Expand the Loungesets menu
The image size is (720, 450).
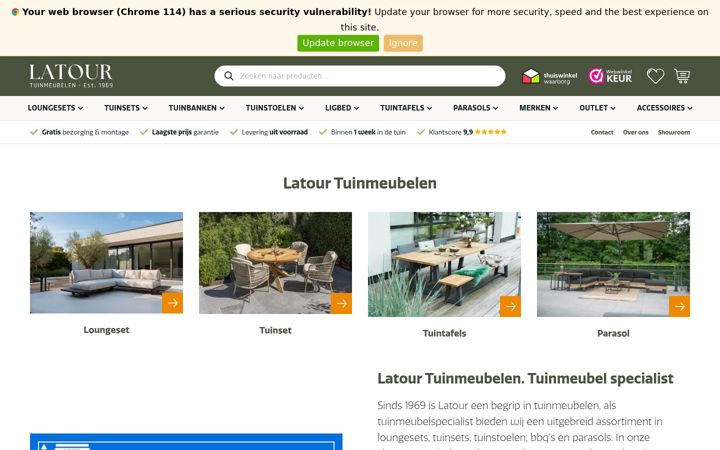click(x=55, y=108)
